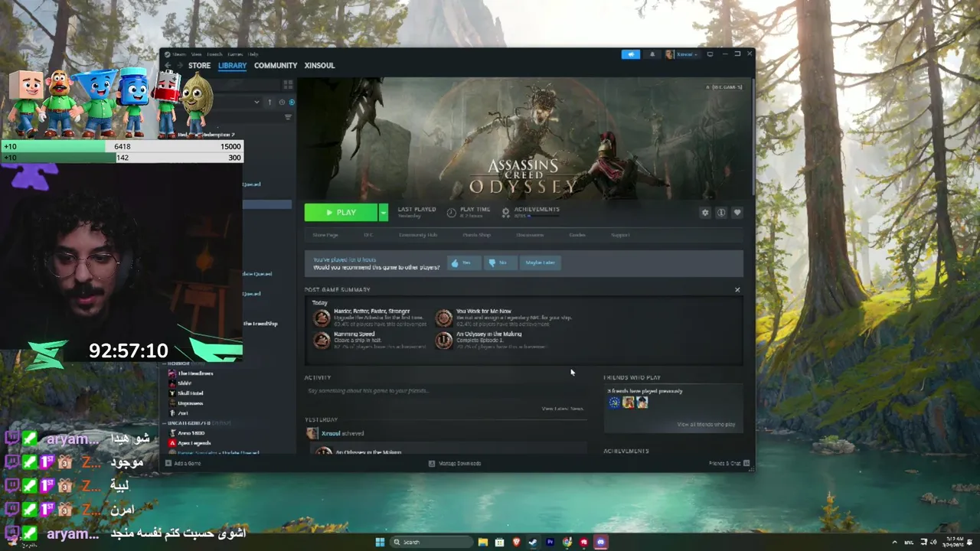Open the STORE tab
Viewport: 980px width, 551px height.
(x=199, y=65)
